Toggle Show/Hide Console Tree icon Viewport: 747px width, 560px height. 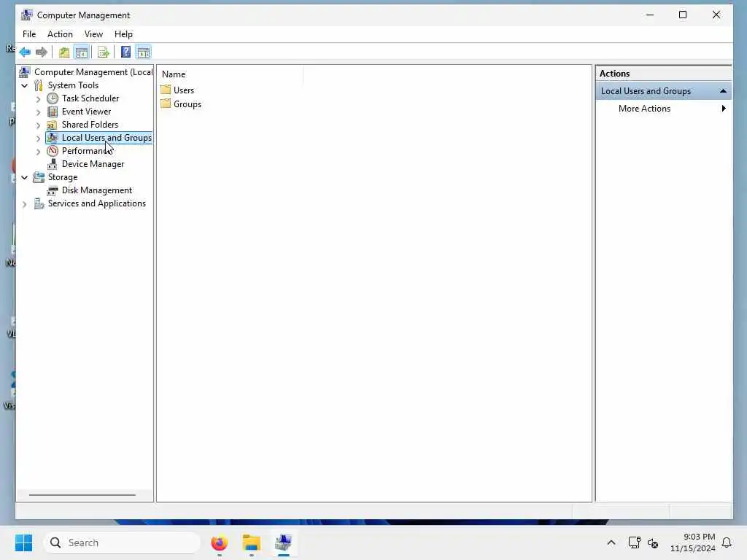[82, 52]
